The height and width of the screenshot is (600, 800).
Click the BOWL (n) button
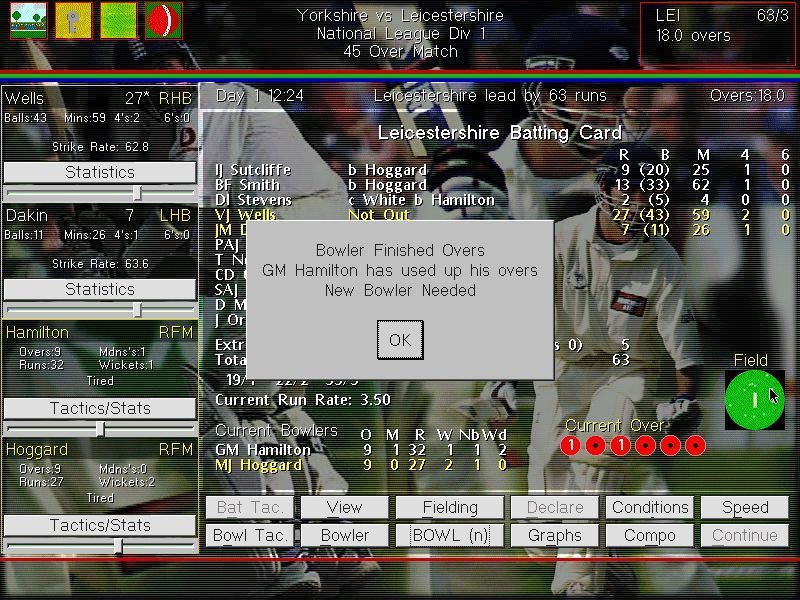point(449,535)
